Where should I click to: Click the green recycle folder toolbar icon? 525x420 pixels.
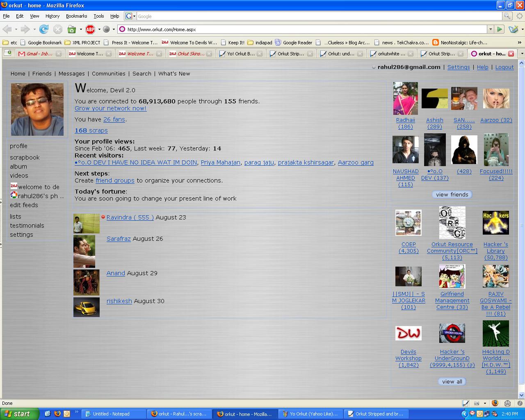coord(72,29)
